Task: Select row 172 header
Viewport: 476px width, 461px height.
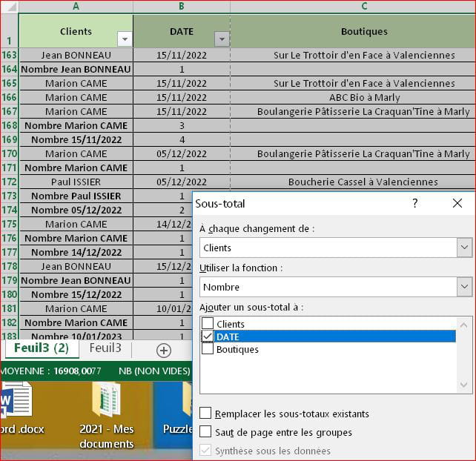Action: pos(9,182)
